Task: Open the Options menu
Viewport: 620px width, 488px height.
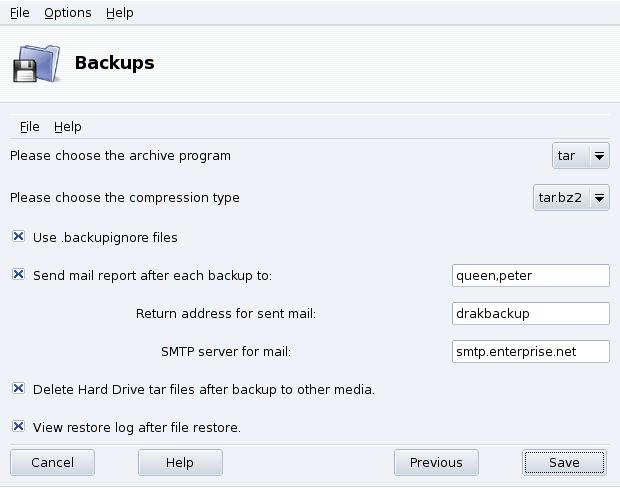Action: [x=68, y=13]
